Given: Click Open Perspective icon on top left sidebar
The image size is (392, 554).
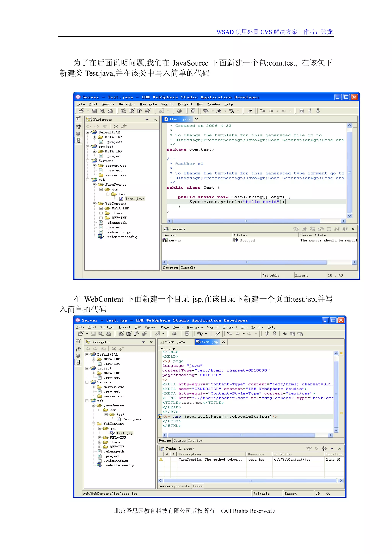Looking at the screenshot, I should pos(78,118).
